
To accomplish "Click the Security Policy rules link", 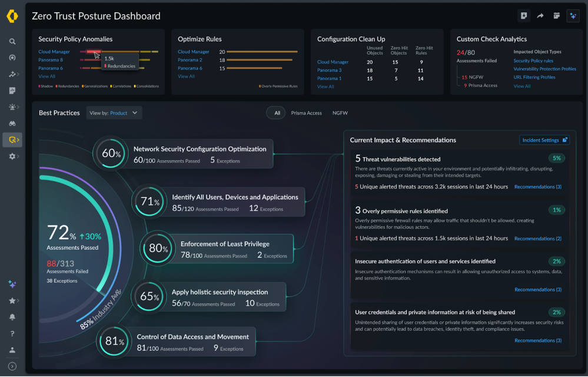I will coord(533,61).
